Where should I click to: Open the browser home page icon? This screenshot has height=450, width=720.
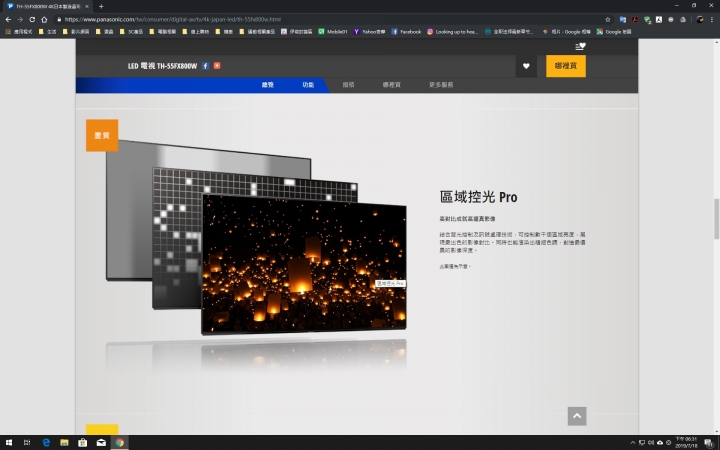[x=44, y=19]
